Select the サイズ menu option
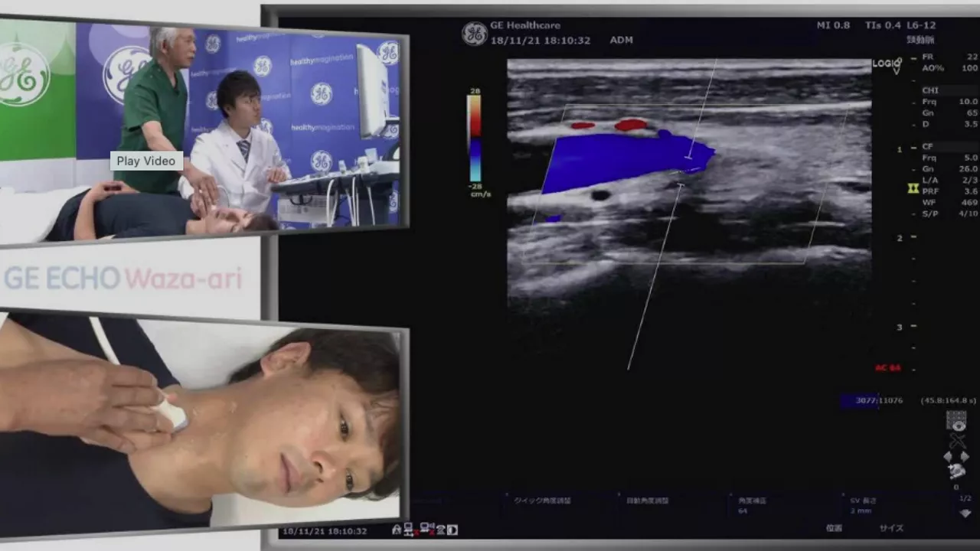The image size is (980, 551). [890, 528]
